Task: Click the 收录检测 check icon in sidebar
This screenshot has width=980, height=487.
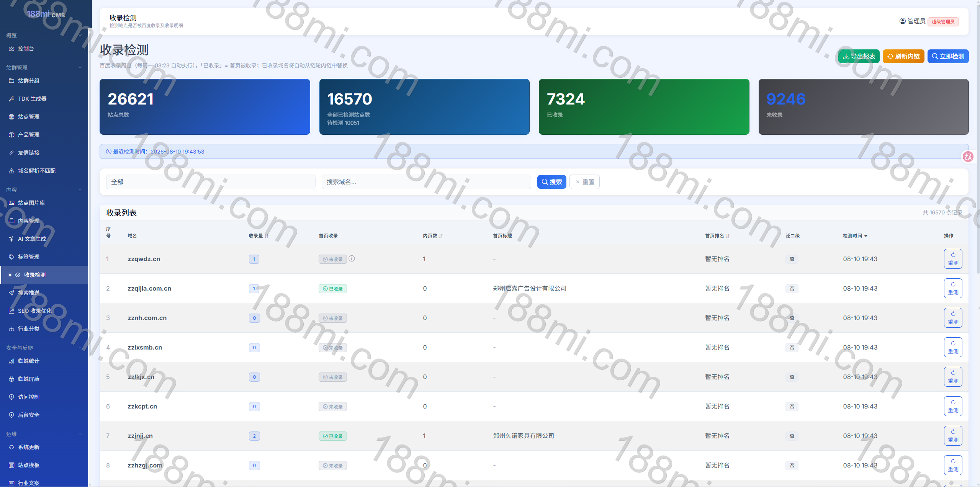Action: tap(18, 275)
